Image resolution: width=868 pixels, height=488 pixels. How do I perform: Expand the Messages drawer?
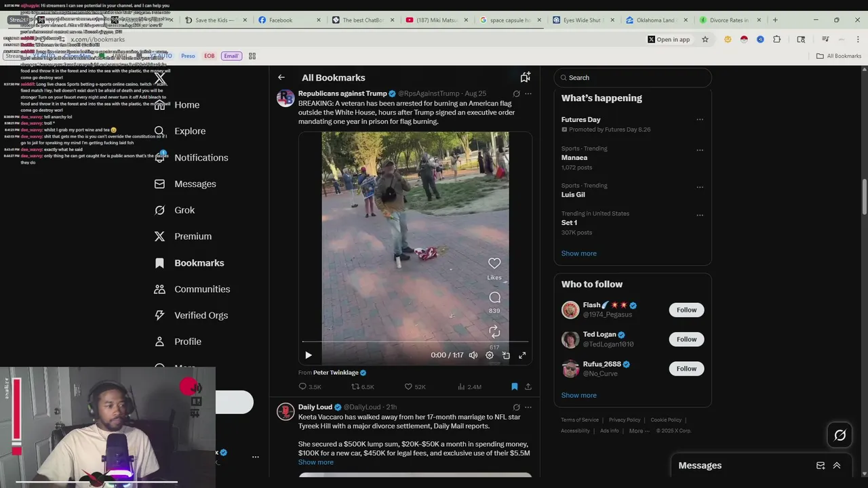coord(837,466)
